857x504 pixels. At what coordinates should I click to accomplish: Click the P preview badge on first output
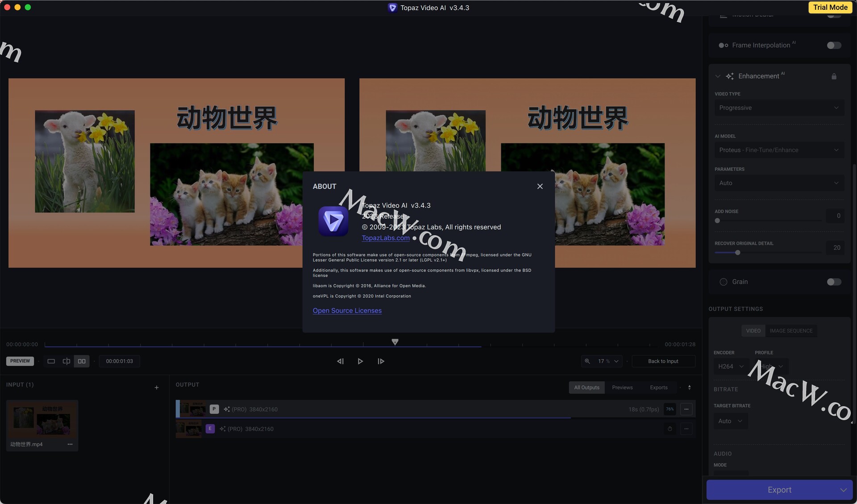pos(214,409)
